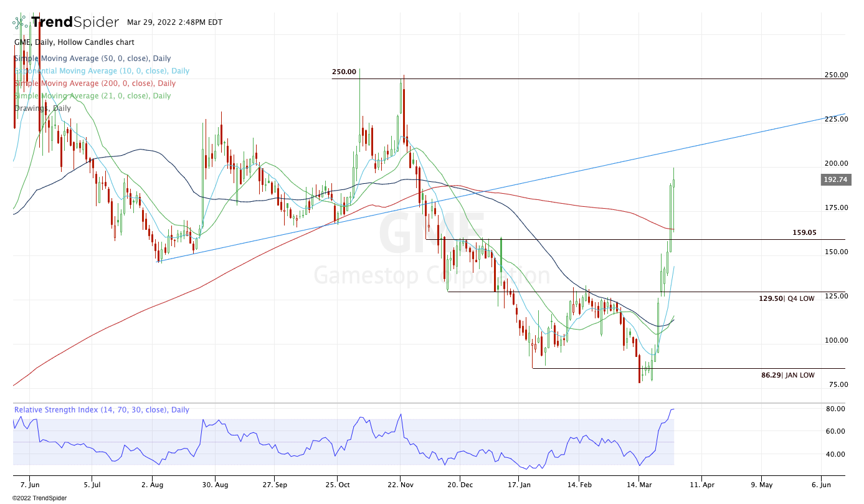Click the 7. Jun date label
This screenshot has width=864, height=504.
coord(29,483)
